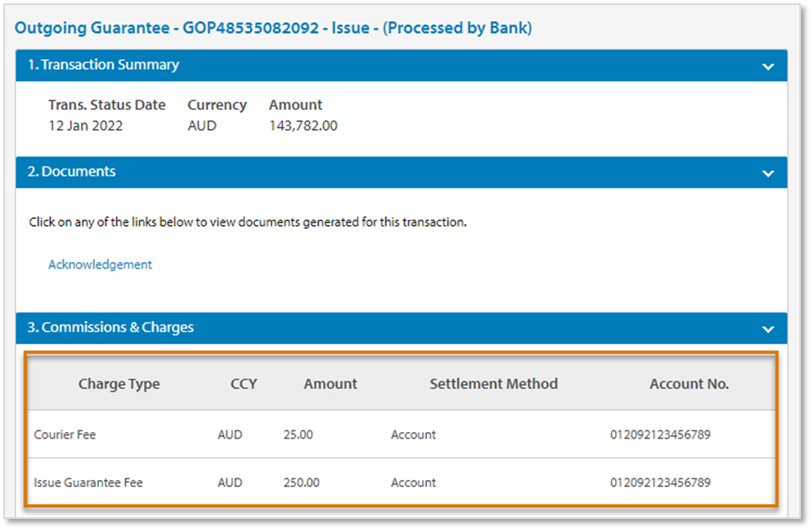Click the account number in Courier Fee row
This screenshot has width=812, height=530.
(660, 434)
